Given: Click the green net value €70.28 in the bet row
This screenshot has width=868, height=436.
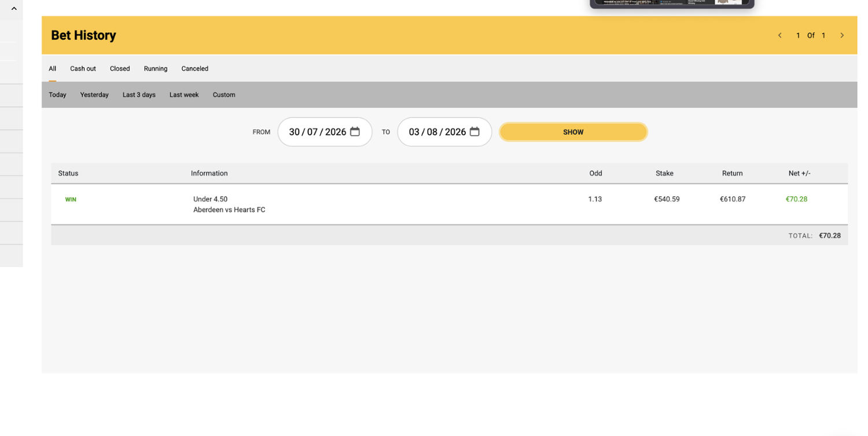Looking at the screenshot, I should 796,199.
